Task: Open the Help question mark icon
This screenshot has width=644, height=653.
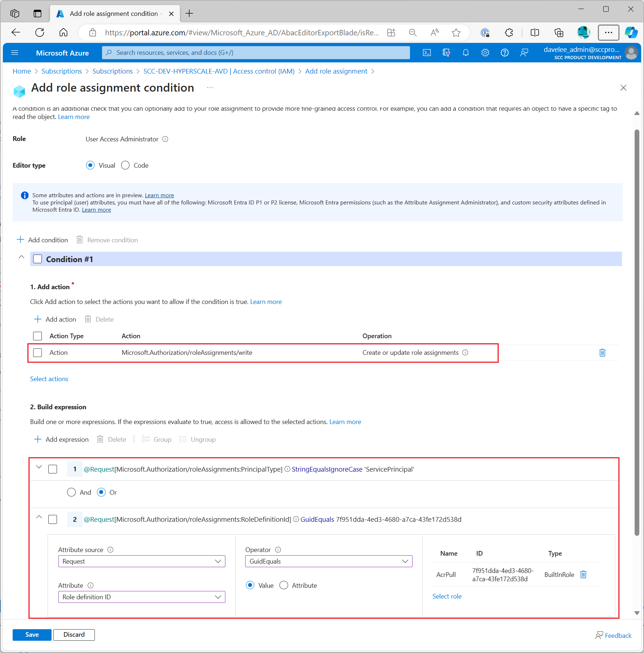Action: tap(504, 53)
